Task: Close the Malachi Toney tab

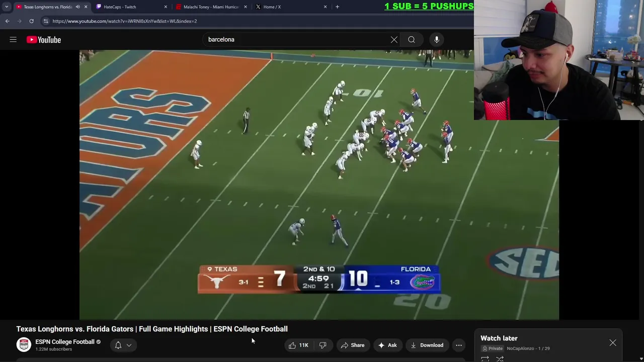Action: pos(246,7)
